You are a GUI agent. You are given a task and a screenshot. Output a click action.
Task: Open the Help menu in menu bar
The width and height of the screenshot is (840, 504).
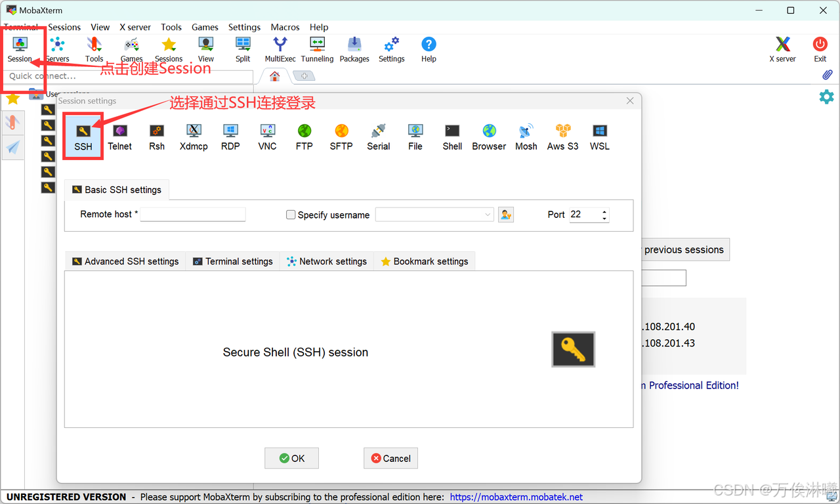point(319,27)
